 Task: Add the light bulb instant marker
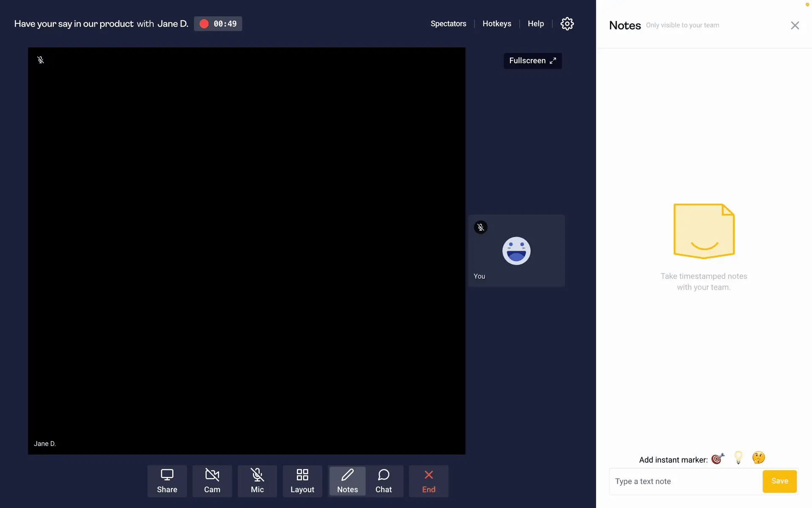(738, 458)
